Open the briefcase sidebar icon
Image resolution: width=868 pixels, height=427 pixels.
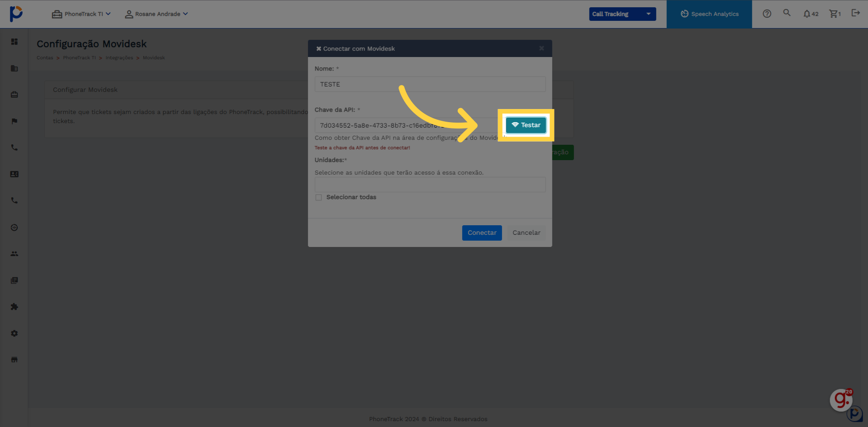coord(14,95)
